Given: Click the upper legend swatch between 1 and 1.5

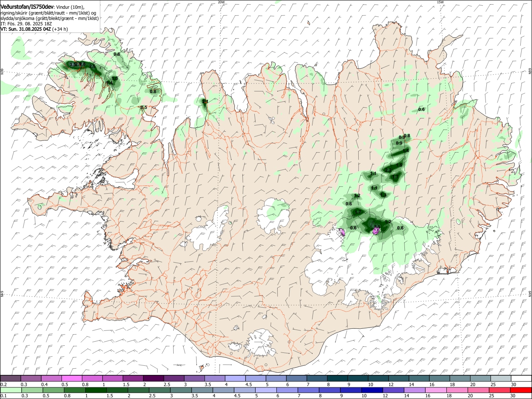Looking at the screenshot, I should [x=113, y=378].
